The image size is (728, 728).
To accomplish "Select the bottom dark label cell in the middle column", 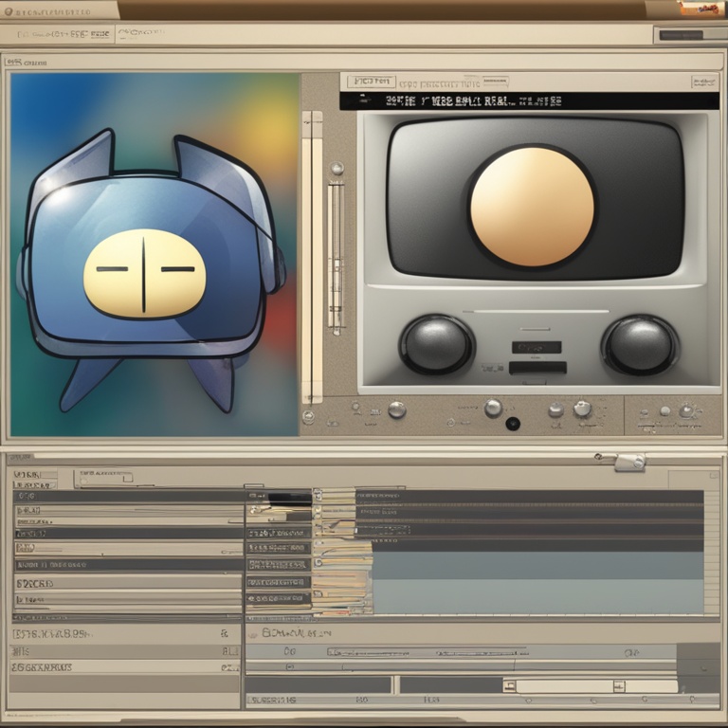I will (278, 599).
